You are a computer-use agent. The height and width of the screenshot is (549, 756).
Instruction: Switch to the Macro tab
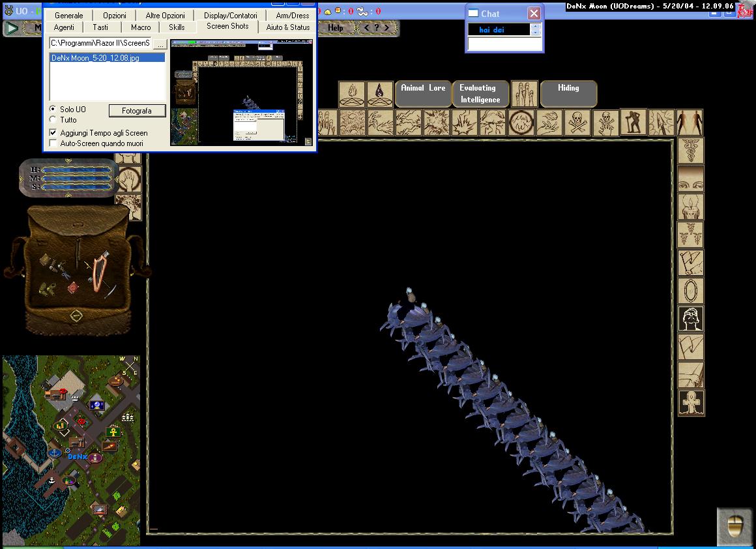click(x=141, y=27)
